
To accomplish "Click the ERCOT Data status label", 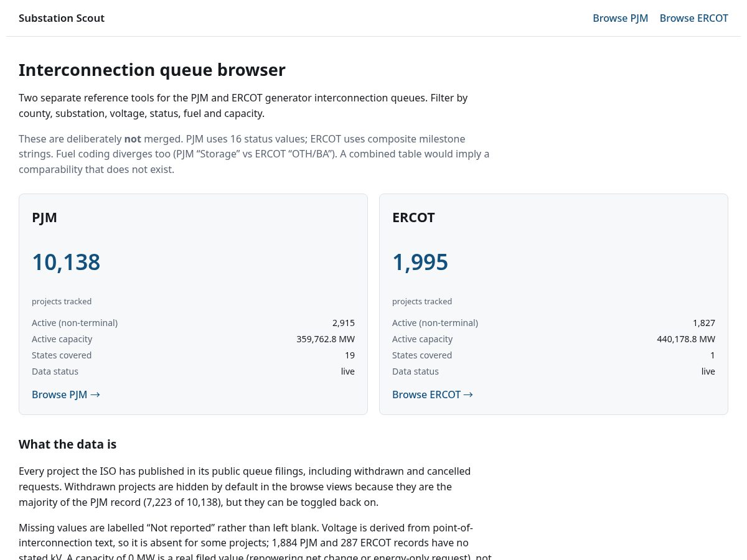I will point(415,371).
